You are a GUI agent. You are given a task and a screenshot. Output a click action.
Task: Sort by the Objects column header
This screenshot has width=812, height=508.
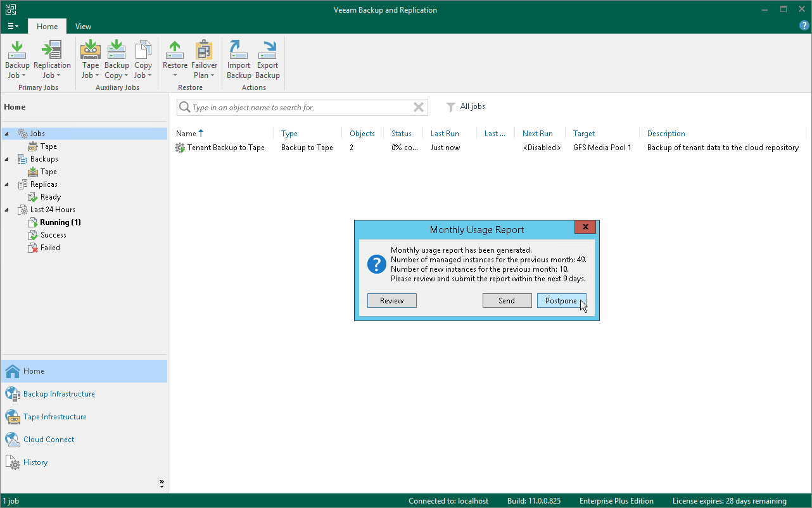click(363, 134)
